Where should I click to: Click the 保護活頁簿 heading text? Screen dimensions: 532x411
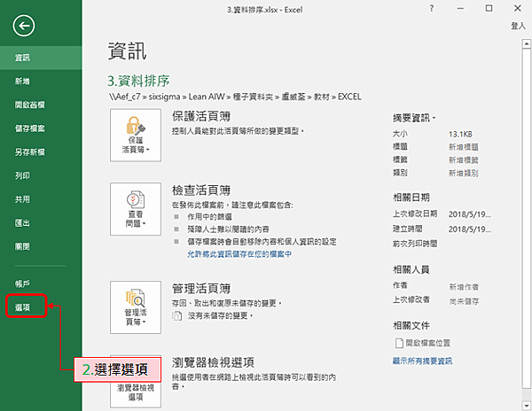coord(201,117)
